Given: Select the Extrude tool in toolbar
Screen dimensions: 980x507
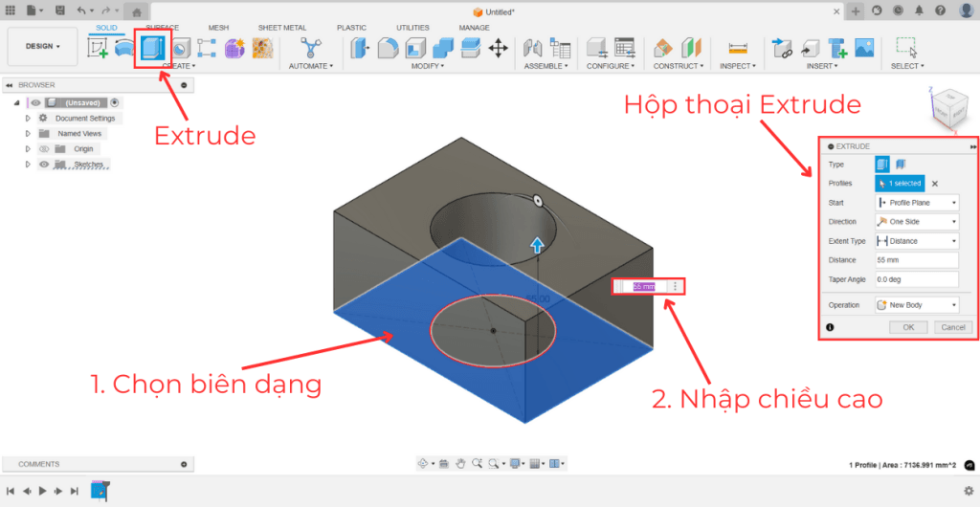Looking at the screenshot, I should (x=152, y=47).
